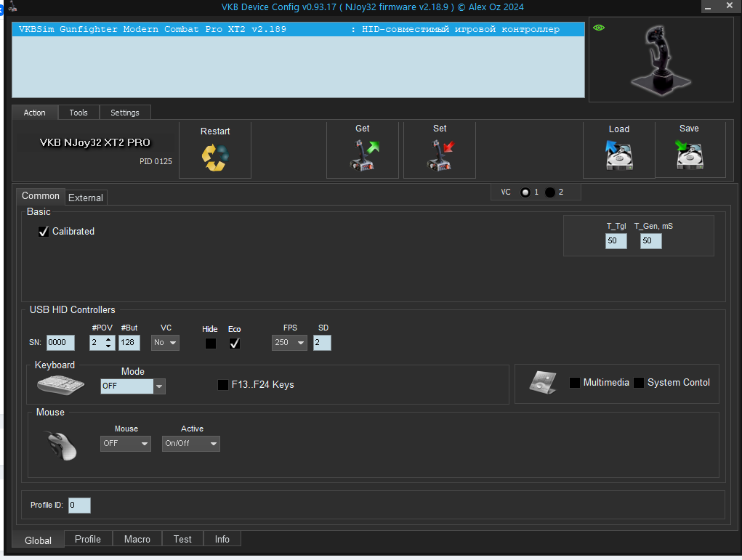Open the Active On/Off dropdown
The width and height of the screenshot is (742, 560).
click(190, 444)
